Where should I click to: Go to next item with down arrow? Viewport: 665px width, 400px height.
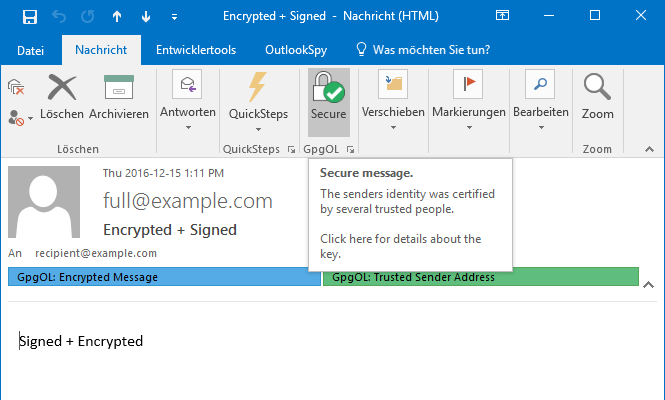[x=146, y=16]
